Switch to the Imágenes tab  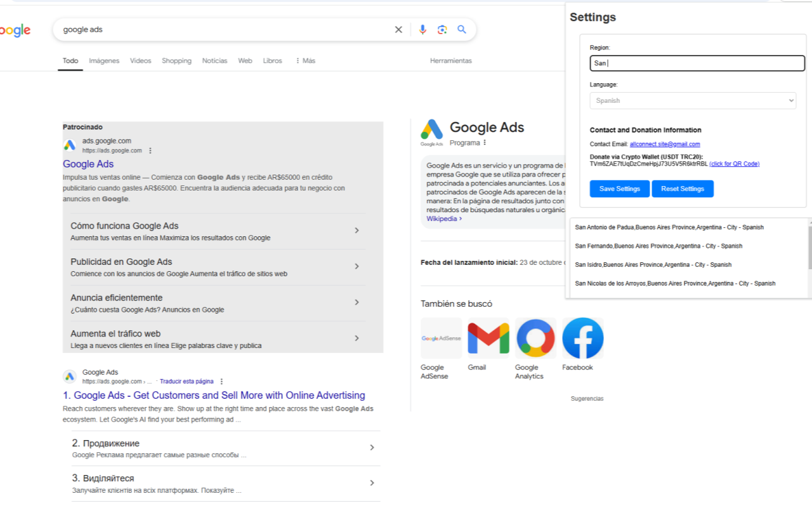tap(103, 60)
